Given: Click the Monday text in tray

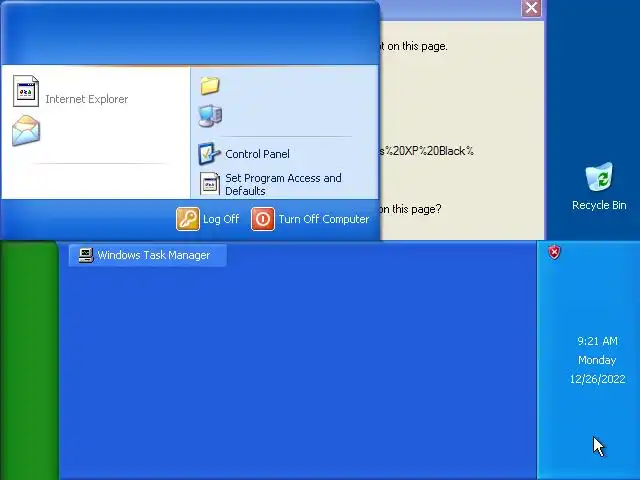Looking at the screenshot, I should pyautogui.click(x=597, y=360).
